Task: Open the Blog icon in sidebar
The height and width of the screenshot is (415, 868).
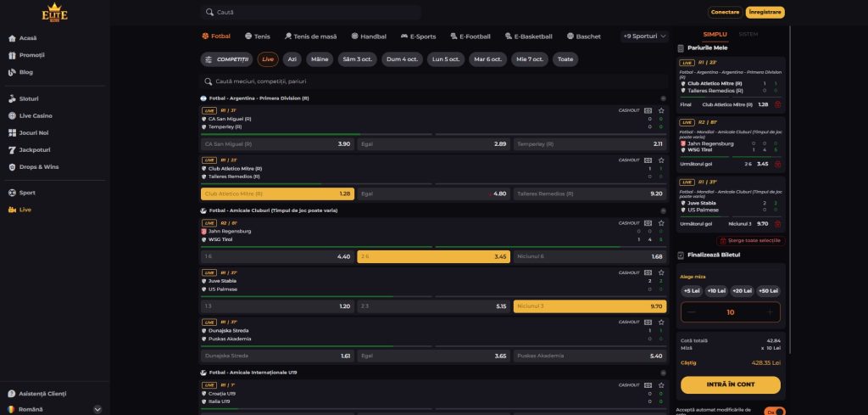Action: click(12, 72)
